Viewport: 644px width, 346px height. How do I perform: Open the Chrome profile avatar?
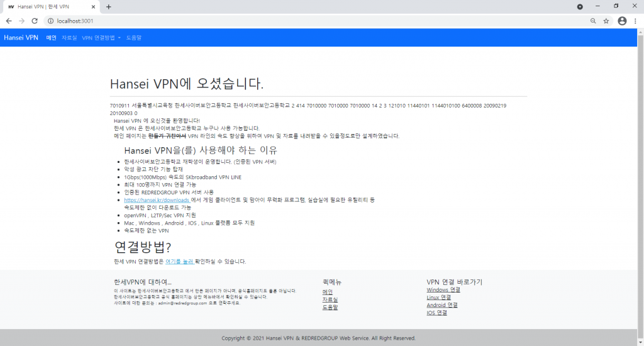click(622, 21)
